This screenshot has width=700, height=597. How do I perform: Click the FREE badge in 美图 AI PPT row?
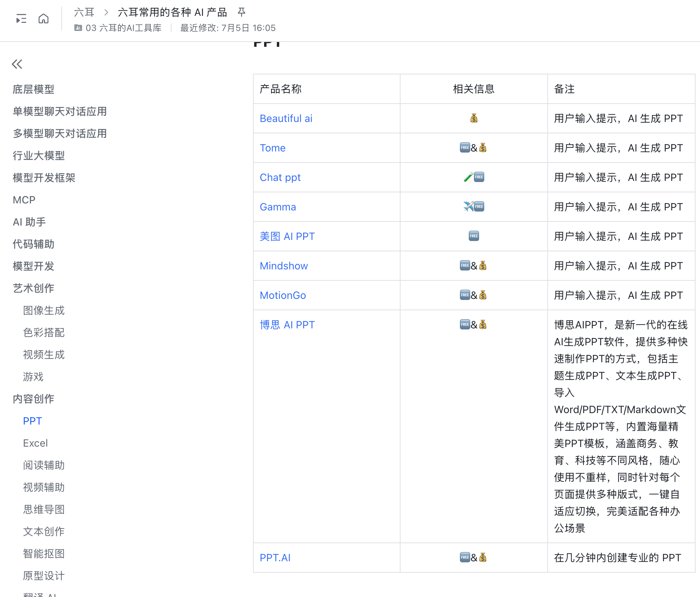[473, 236]
